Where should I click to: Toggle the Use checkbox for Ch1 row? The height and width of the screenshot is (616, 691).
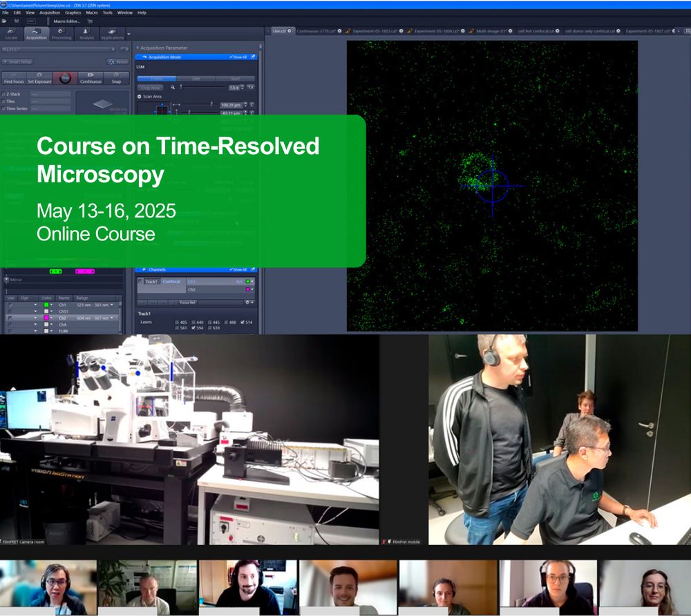pos(10,305)
